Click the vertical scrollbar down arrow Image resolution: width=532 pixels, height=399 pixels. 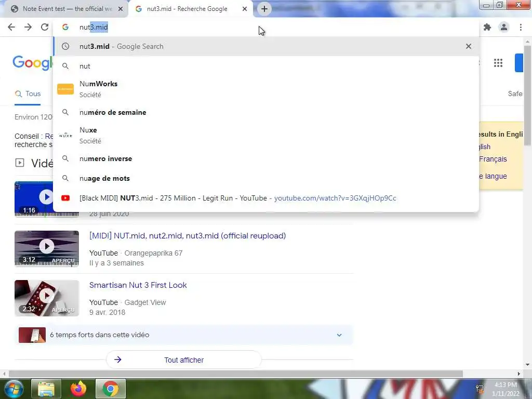pos(527,365)
